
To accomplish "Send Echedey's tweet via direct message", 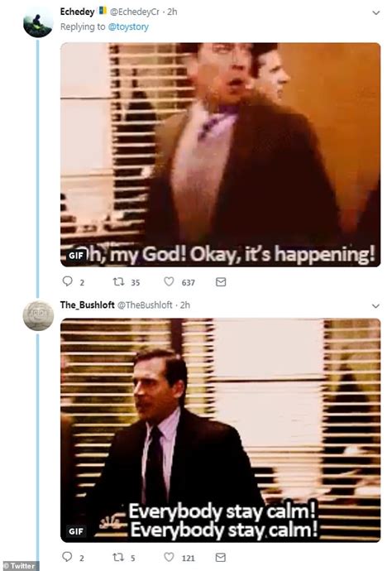I will tap(221, 282).
